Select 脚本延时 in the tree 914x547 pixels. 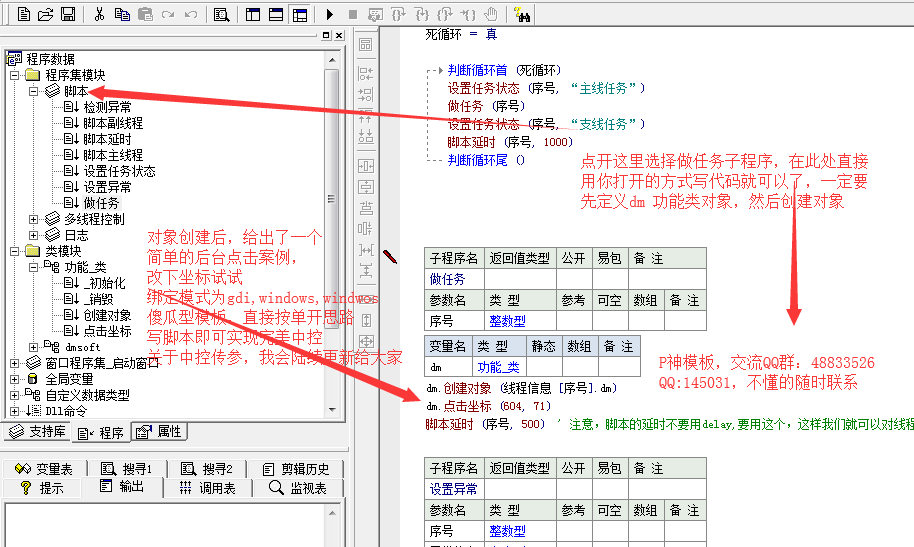107,139
